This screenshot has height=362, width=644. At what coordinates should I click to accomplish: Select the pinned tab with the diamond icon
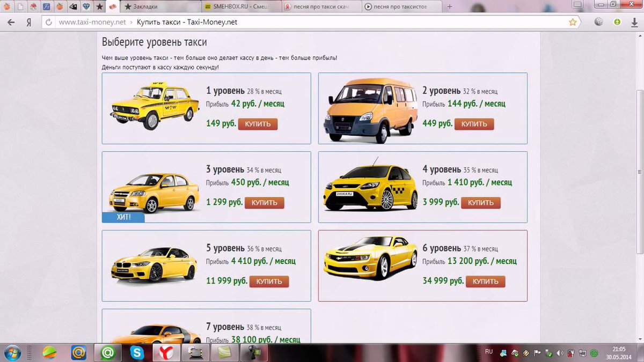[87, 7]
